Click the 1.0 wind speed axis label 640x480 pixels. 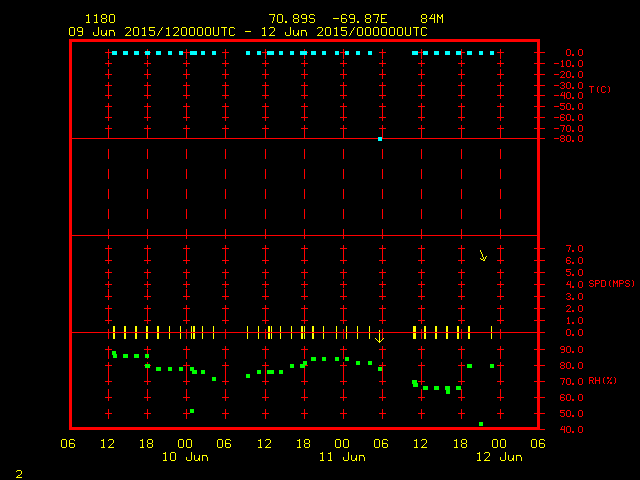pyautogui.click(x=574, y=321)
